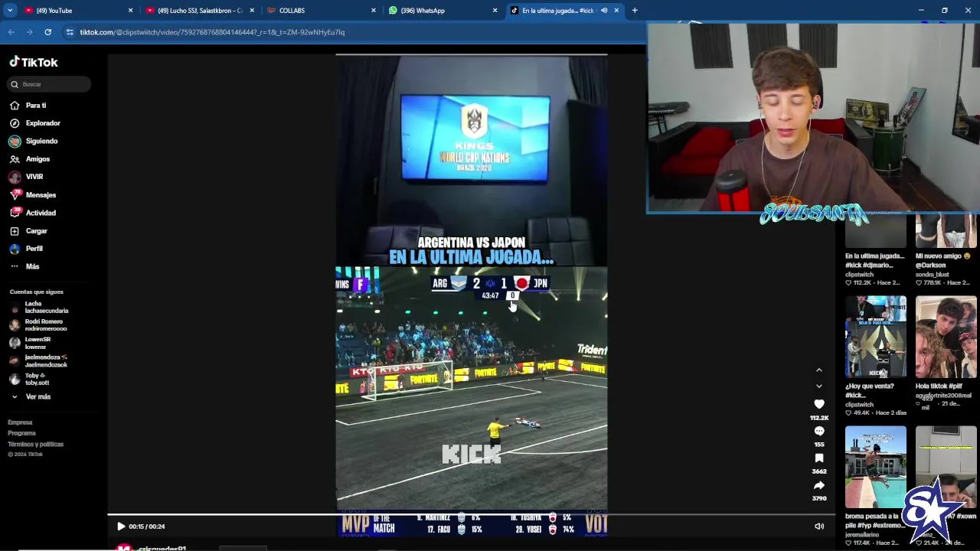Switch to Lucho SSJ YouTube tab
This screenshot has width=980, height=551.
(x=198, y=11)
